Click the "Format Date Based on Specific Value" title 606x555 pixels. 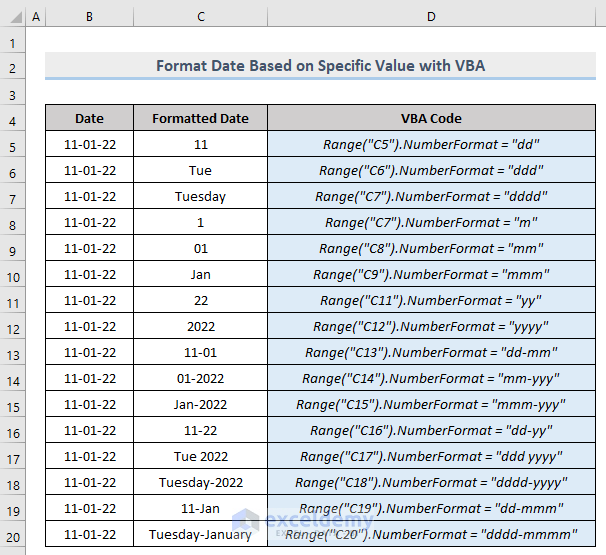pos(320,67)
